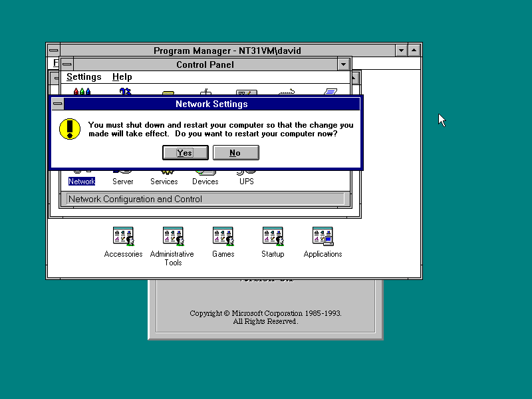Image resolution: width=532 pixels, height=399 pixels.
Task: Maximize Program Manager using the up arrow
Action: pos(414,51)
